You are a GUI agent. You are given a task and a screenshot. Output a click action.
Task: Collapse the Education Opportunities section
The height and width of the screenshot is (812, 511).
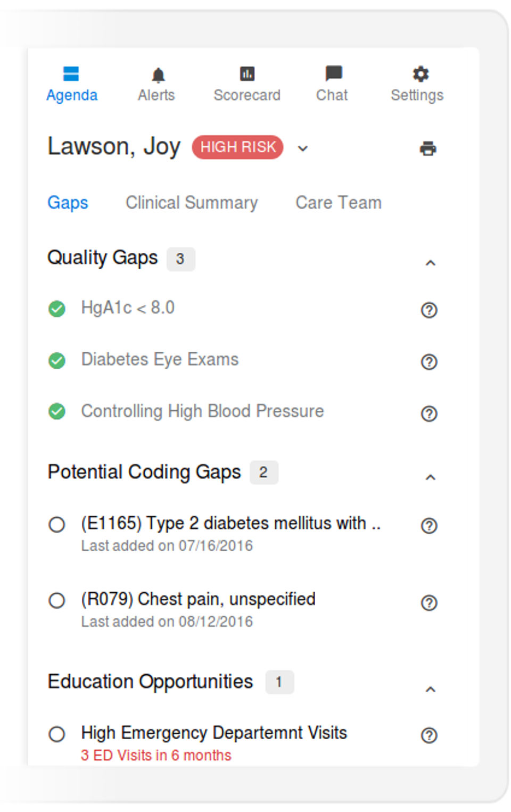(430, 690)
